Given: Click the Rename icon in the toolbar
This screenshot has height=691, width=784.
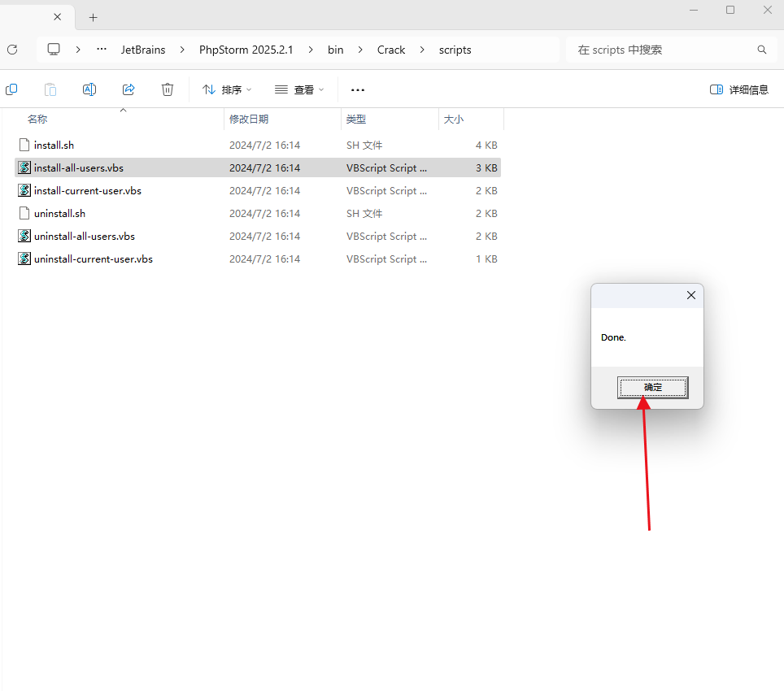Looking at the screenshot, I should [x=89, y=89].
